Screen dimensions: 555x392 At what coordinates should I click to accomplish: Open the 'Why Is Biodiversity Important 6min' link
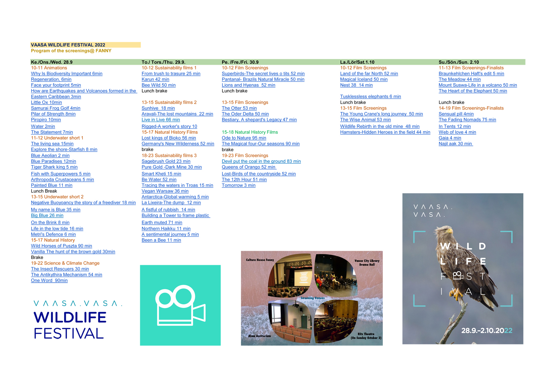66,74
